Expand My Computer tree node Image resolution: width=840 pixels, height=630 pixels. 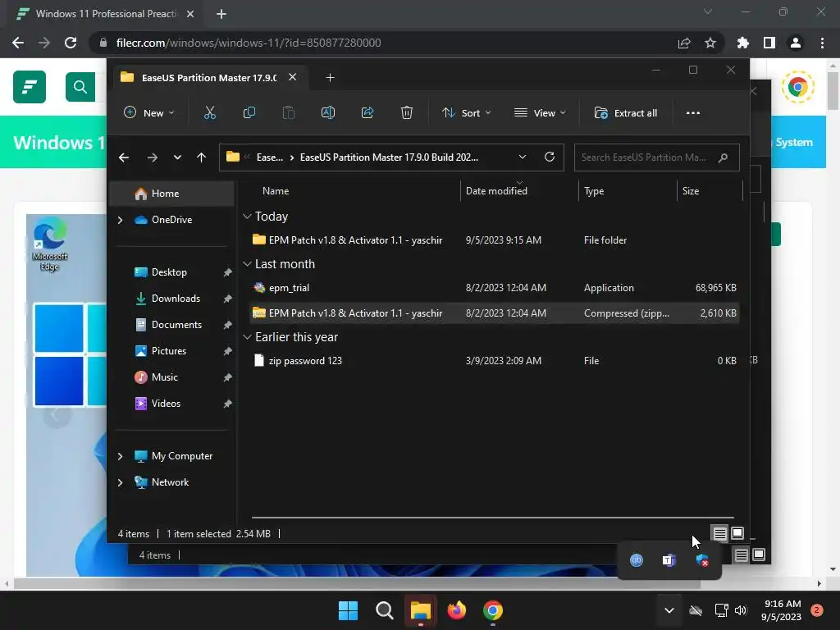click(120, 456)
